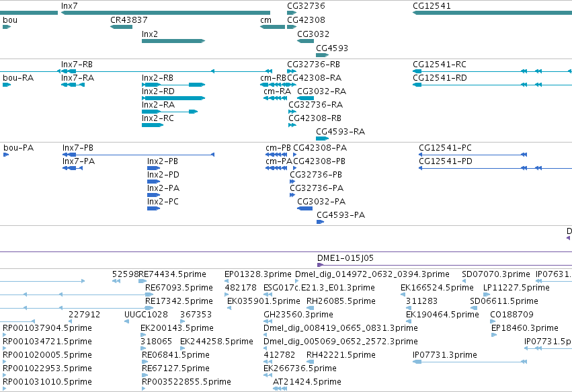Click the CG12541 gene bar
The height and width of the screenshot is (392, 572).
click(x=492, y=13)
